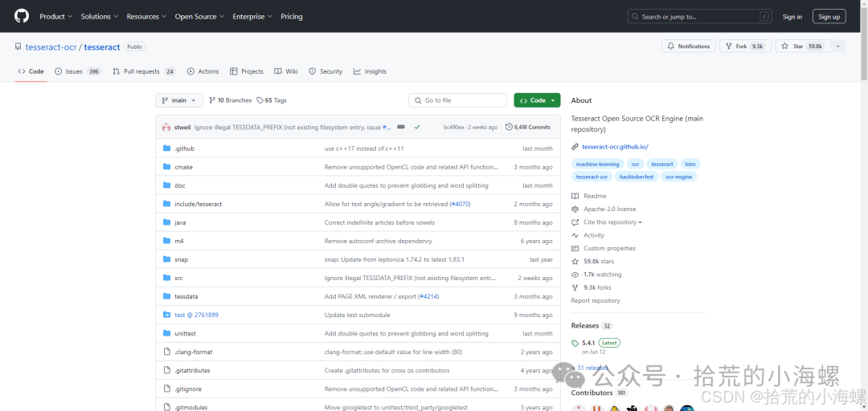Image resolution: width=868 pixels, height=411 pixels.
Task: Open the Wiki tab
Action: pyautogui.click(x=286, y=71)
